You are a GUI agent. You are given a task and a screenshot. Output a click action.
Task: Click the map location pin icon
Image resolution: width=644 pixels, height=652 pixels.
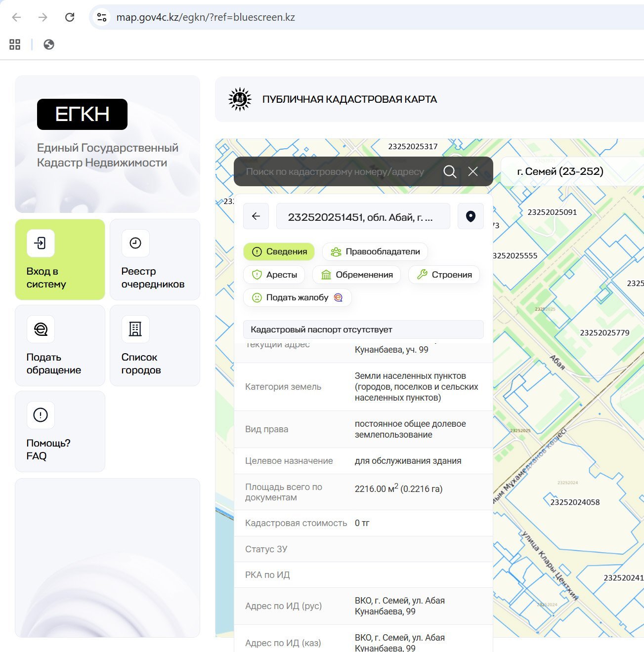click(x=471, y=216)
